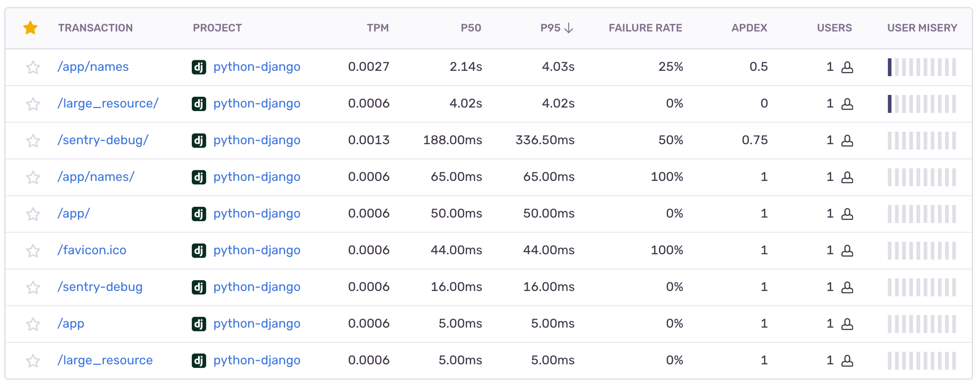
Task: Star the /app/names transaction
Action: point(33,67)
